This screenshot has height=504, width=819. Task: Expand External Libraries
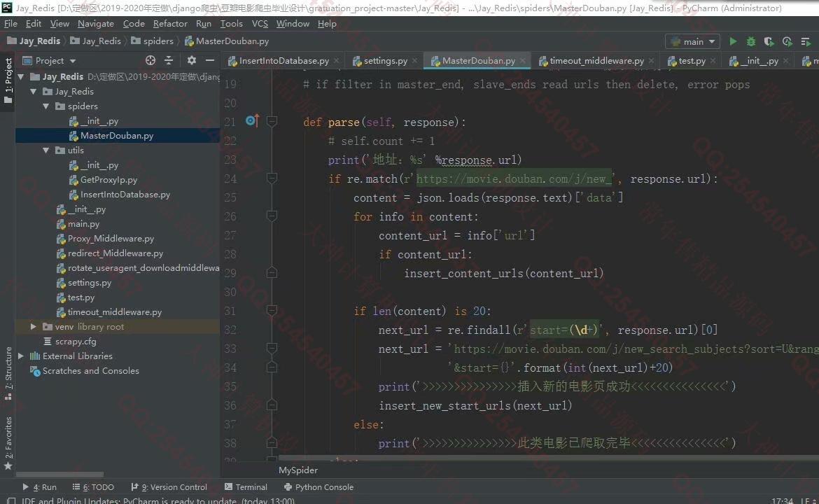21,356
